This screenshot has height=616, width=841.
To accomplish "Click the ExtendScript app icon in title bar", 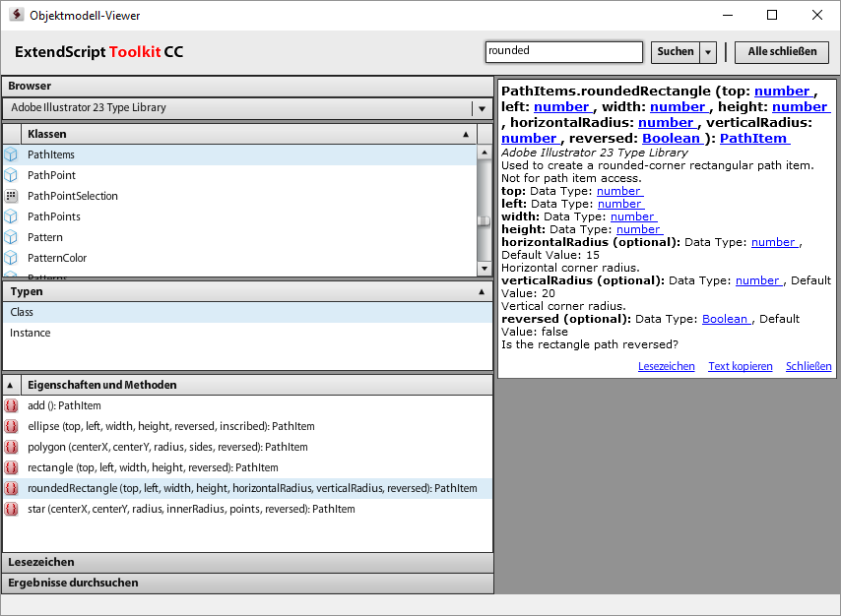I will click(x=17, y=15).
